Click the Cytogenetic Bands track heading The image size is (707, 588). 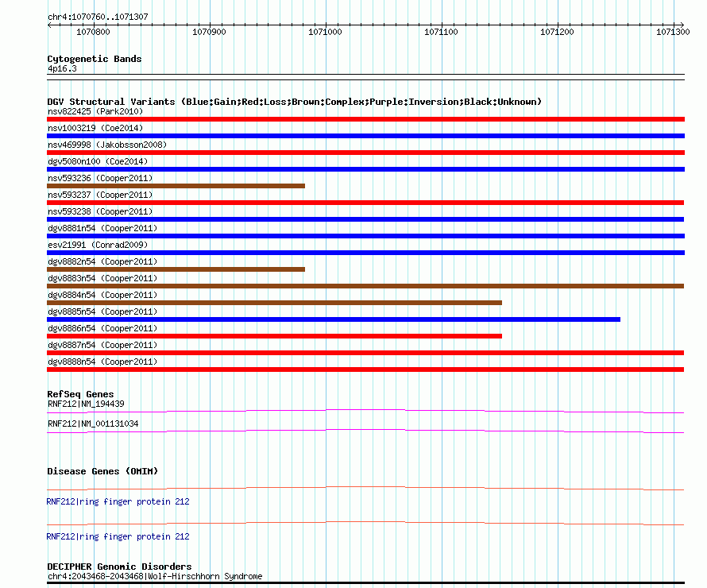[x=95, y=59]
